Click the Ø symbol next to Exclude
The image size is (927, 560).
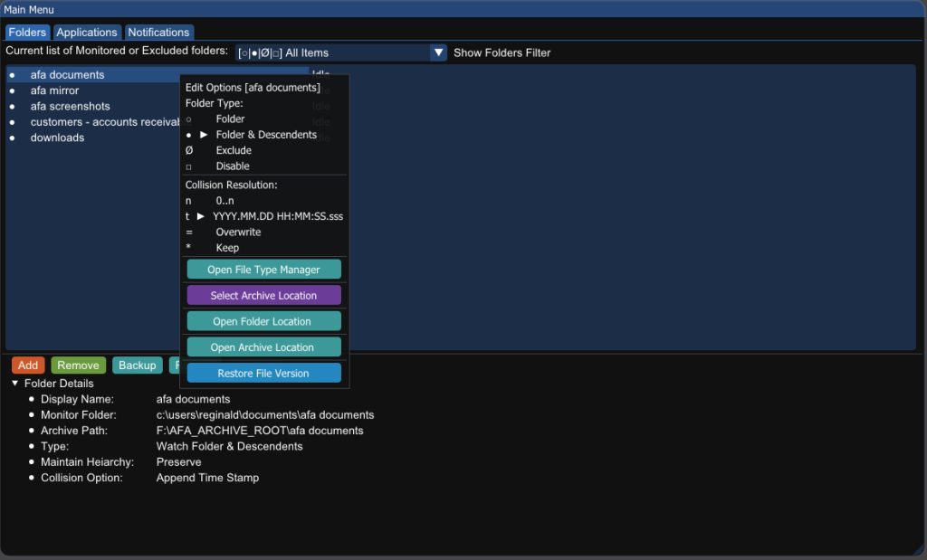[x=189, y=150]
